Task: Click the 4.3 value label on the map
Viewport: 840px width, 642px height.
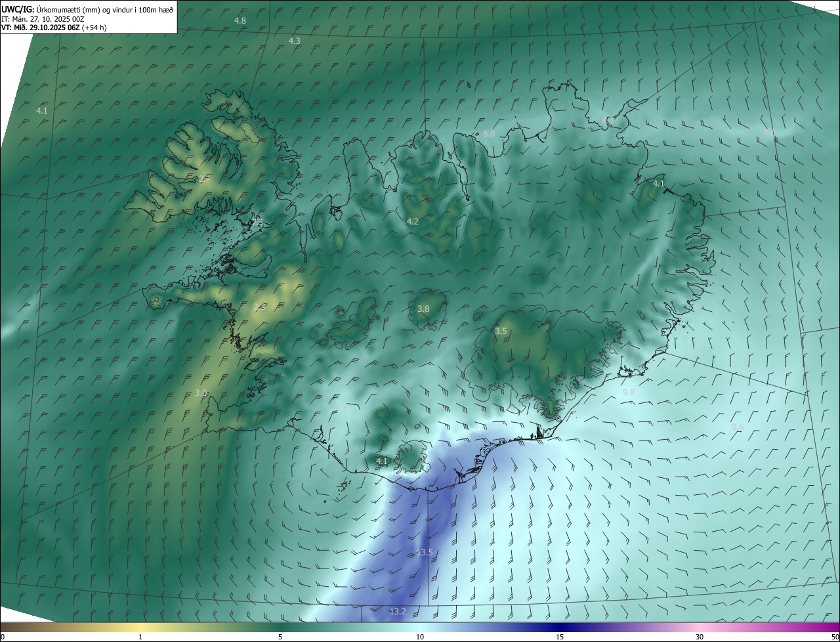Action: pyautogui.click(x=295, y=41)
